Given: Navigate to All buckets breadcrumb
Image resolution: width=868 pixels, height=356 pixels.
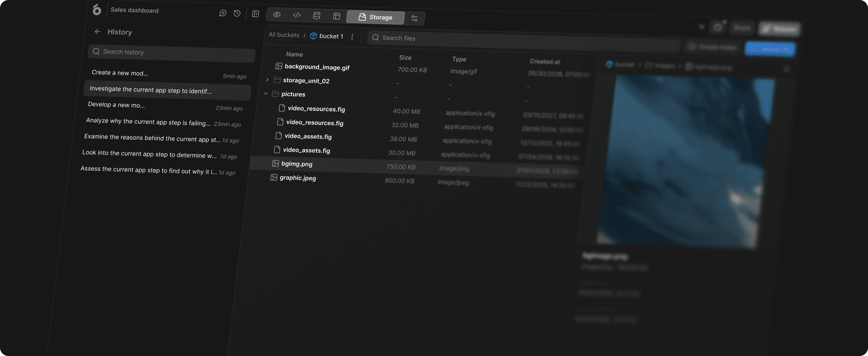Looking at the screenshot, I should coord(284,35).
